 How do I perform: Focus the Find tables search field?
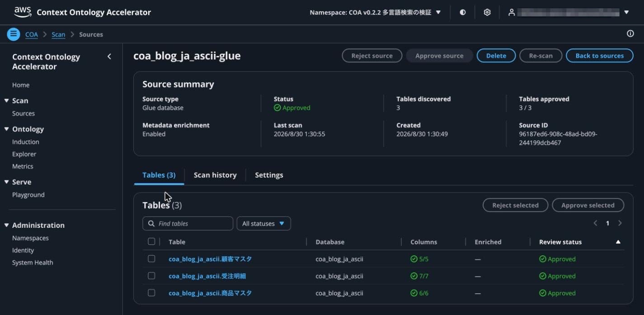pyautogui.click(x=188, y=223)
